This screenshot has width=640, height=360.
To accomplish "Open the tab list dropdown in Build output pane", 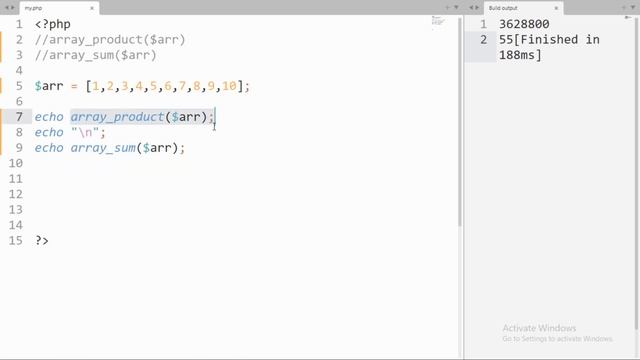I will coord(633,8).
